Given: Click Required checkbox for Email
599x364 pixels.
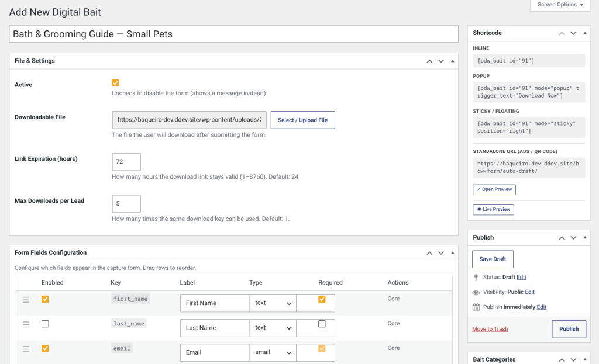Looking at the screenshot, I should click(x=322, y=348).
